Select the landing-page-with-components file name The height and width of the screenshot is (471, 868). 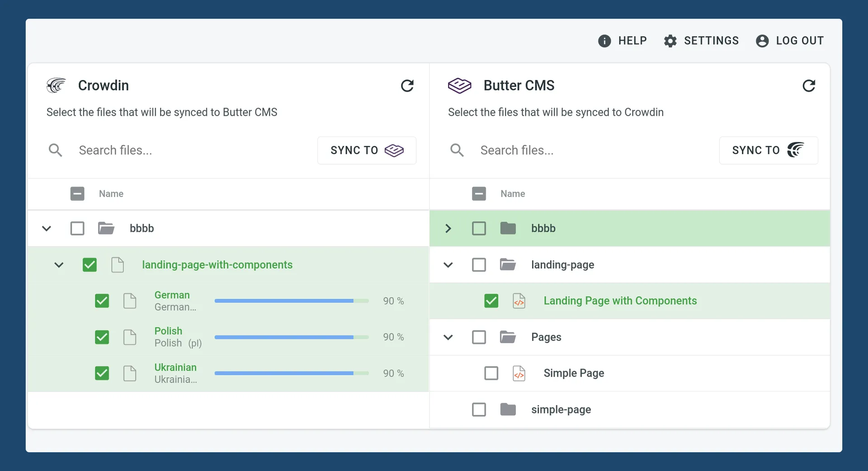(x=217, y=265)
